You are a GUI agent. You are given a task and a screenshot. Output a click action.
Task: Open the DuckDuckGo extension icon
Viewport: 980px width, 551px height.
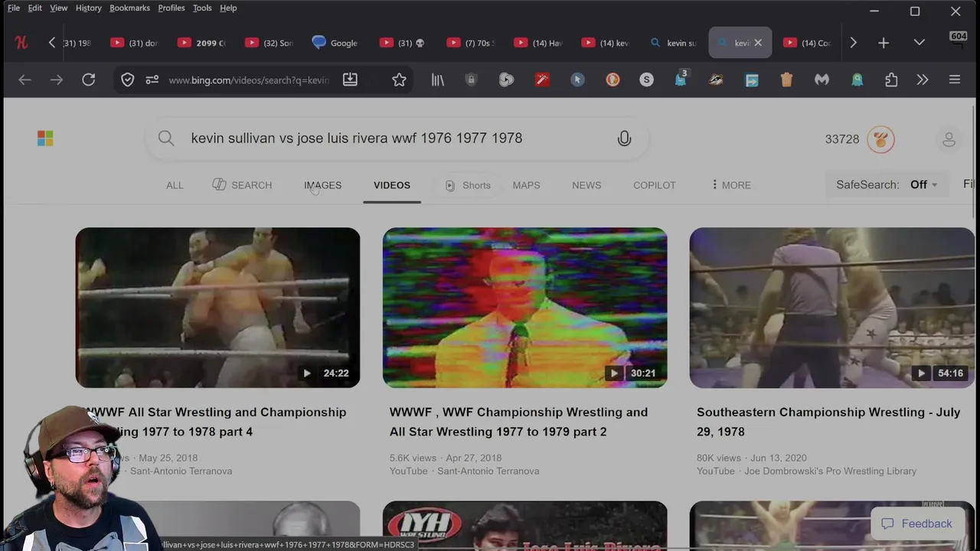tap(612, 80)
